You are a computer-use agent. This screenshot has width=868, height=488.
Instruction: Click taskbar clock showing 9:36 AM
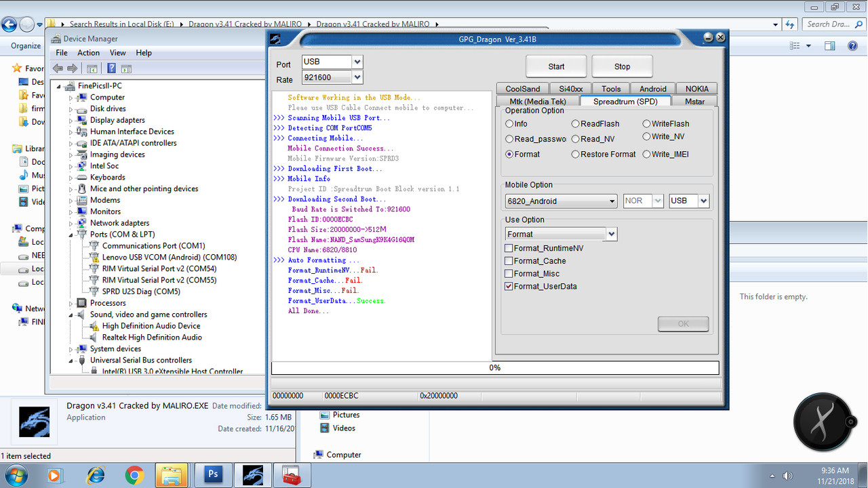pos(835,476)
